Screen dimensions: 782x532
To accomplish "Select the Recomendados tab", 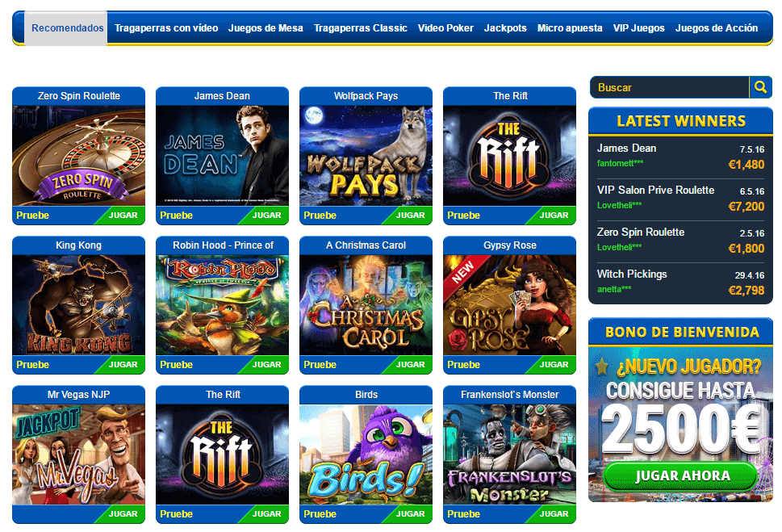I will (x=67, y=28).
